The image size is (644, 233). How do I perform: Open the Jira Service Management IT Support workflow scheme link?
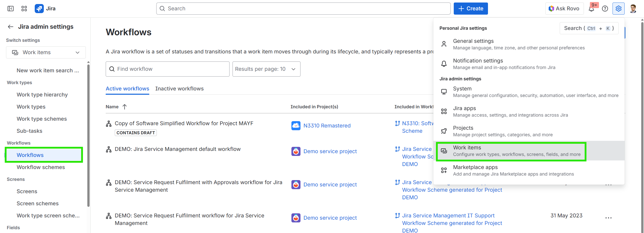[452, 223]
